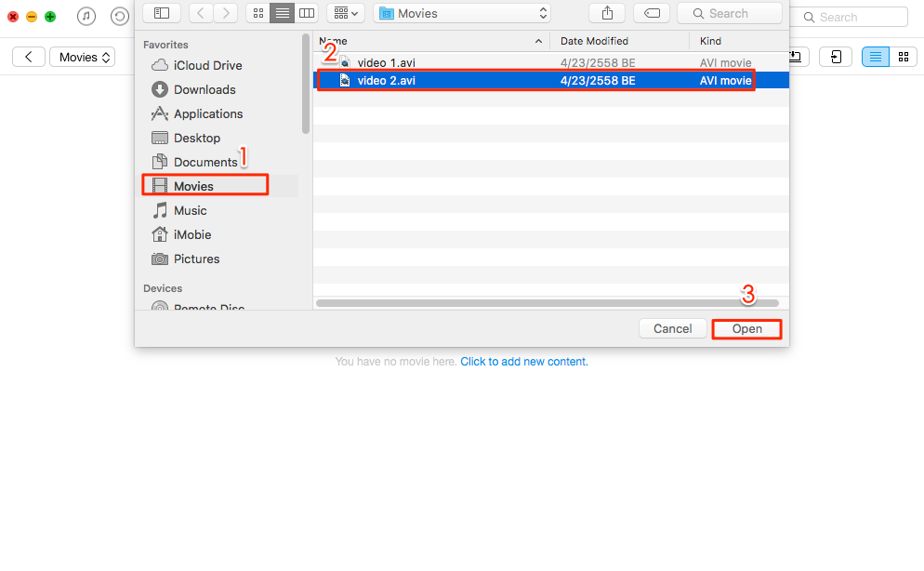Toggle the sidebar view in the dialog
Viewport: 924px width, 571px height.
[x=162, y=13]
